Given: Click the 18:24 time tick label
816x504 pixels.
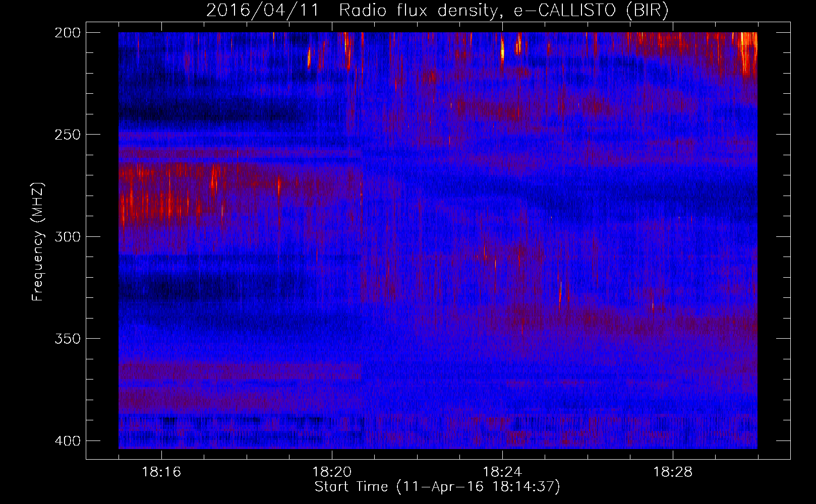Looking at the screenshot, I should pyautogui.click(x=502, y=472).
